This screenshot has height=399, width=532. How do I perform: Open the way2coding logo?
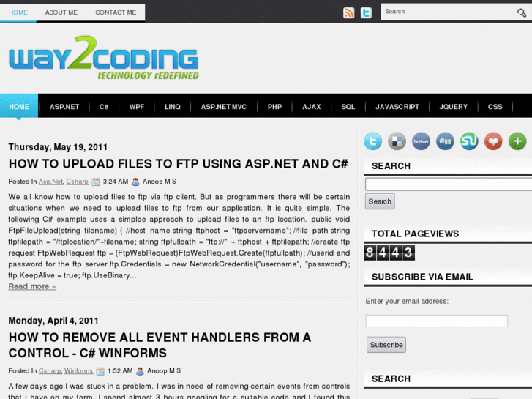coord(103,58)
